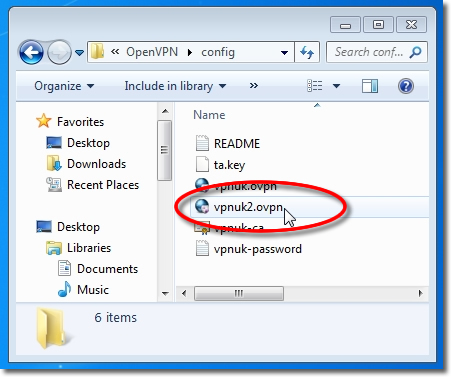The width and height of the screenshot is (451, 377).
Task: Go back with the blue Back arrow
Action: point(31,52)
